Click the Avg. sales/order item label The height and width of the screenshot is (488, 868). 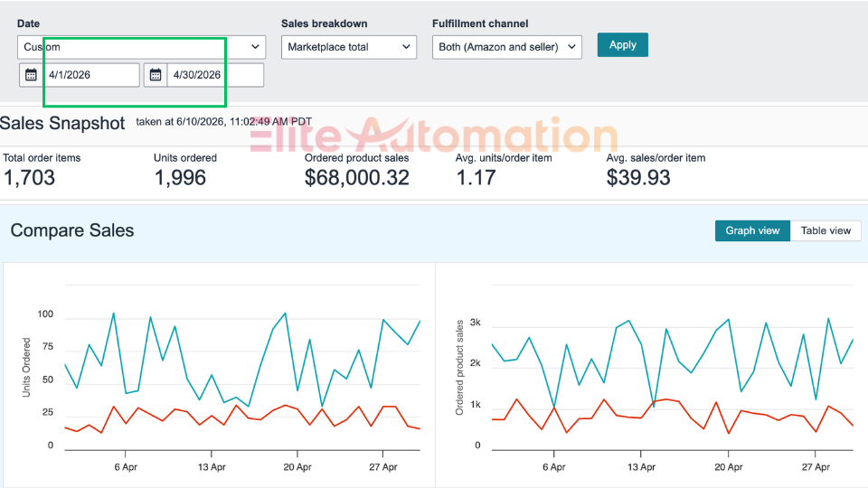tap(656, 157)
